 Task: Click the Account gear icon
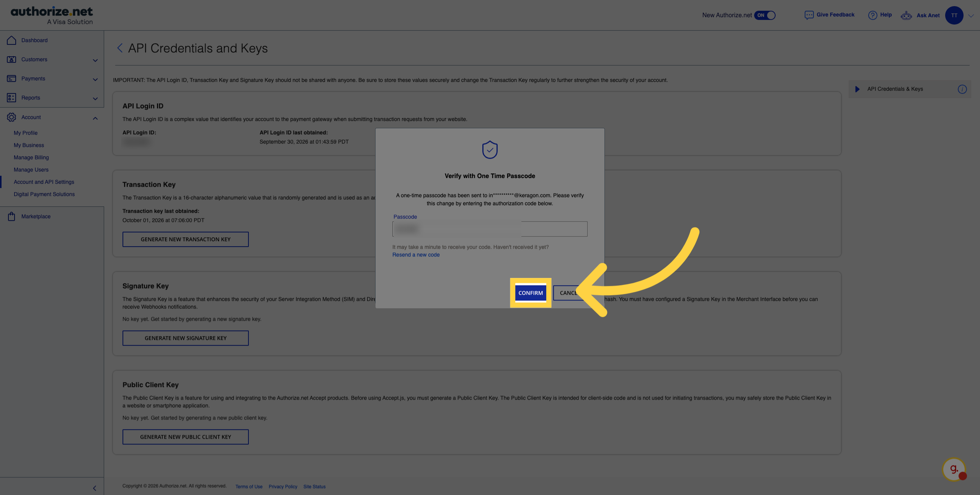pos(11,117)
